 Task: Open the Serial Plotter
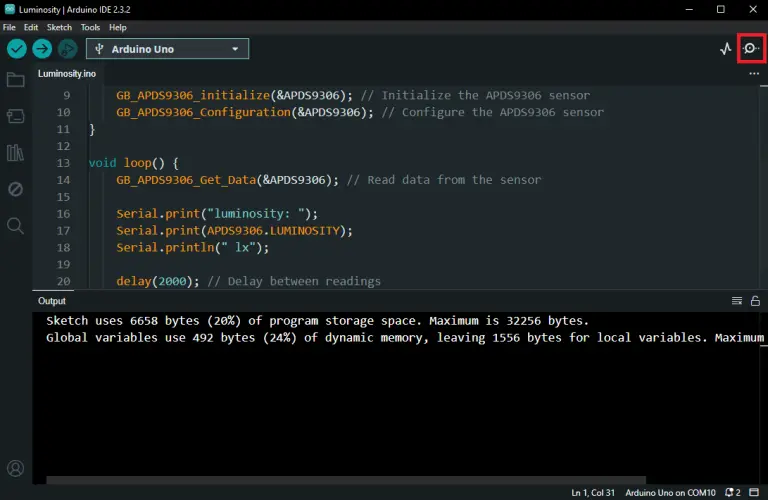coord(726,48)
